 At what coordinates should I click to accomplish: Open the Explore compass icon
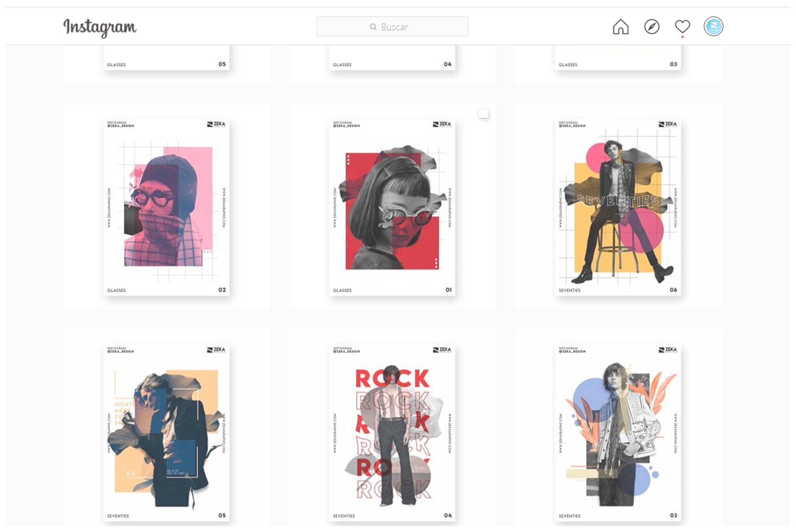[652, 26]
